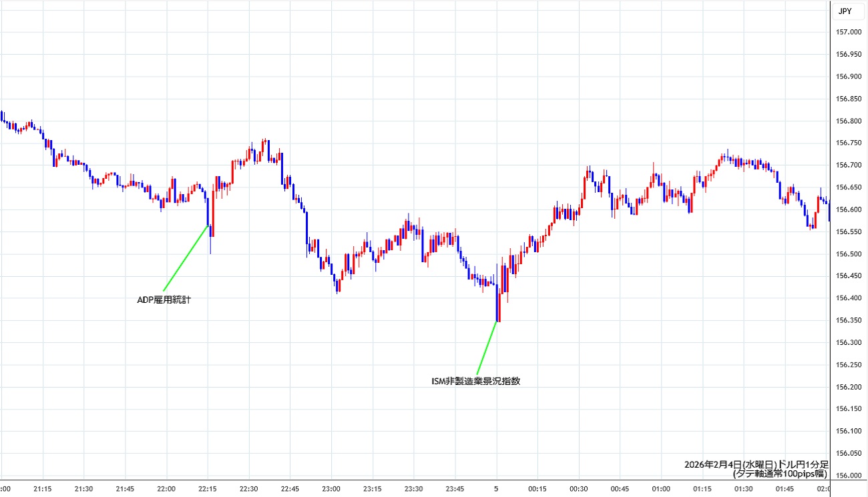Select the 00:30 time axis marker
Image resolution: width=868 pixels, height=497 pixels.
click(578, 489)
